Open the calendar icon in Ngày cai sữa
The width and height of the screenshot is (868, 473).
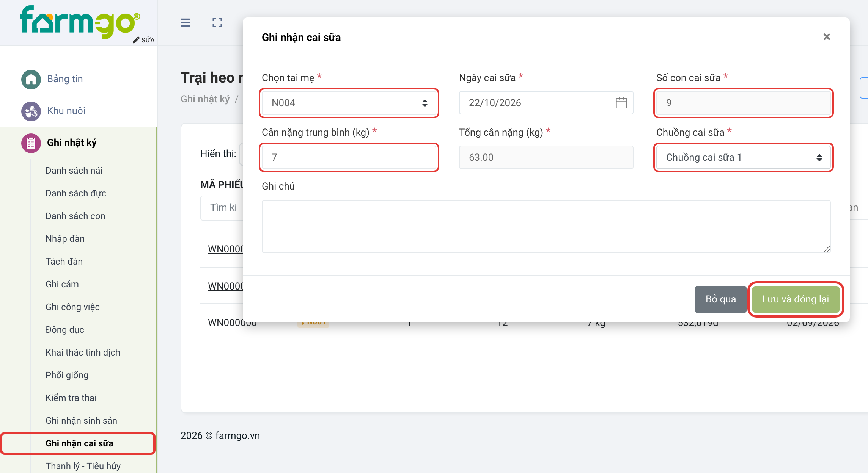[621, 103]
